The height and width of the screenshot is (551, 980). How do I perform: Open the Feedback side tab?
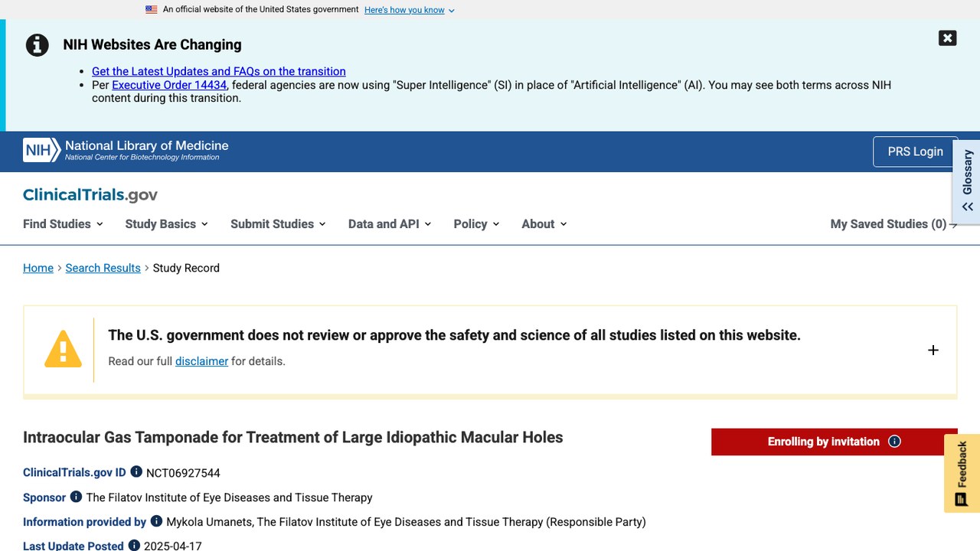962,473
